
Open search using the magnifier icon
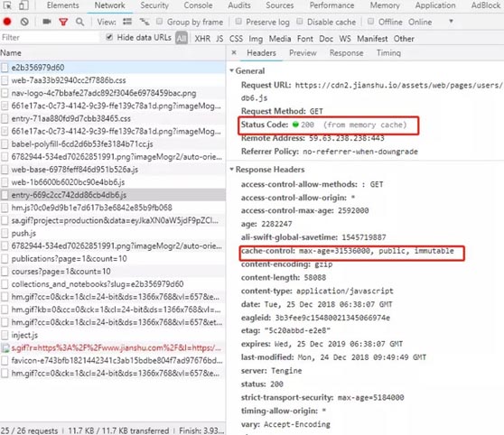(80, 22)
